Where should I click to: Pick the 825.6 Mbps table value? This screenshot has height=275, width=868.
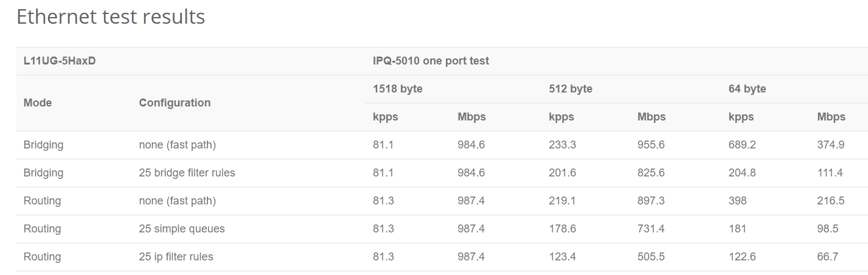(651, 173)
